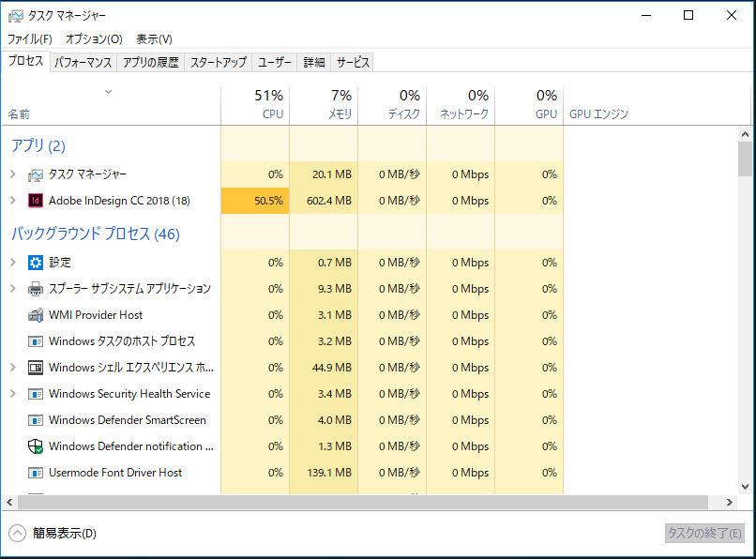The width and height of the screenshot is (756, 559).
Task: Click the Windows Defender notification shield icon
Action: (36, 446)
